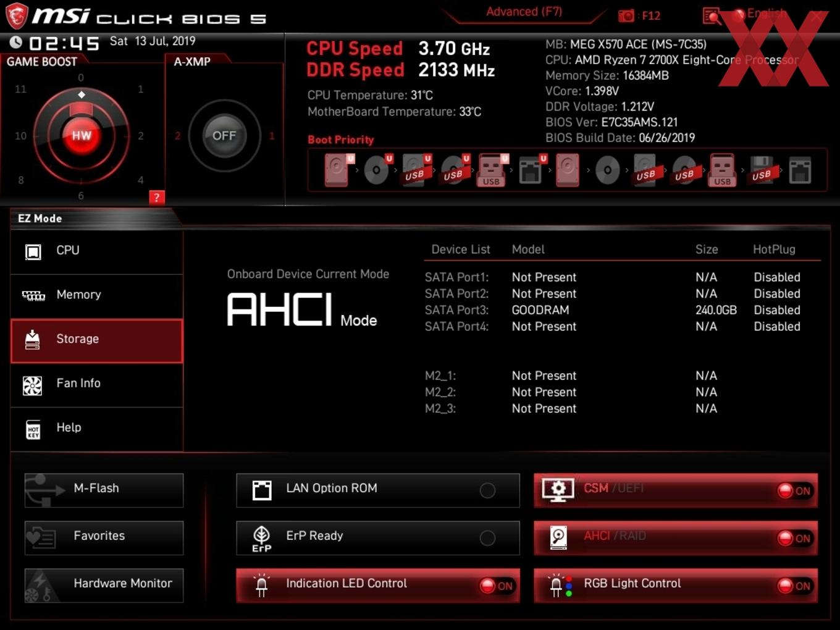Click the Boot Priority label
Screen dimensions: 840x630
341,140
